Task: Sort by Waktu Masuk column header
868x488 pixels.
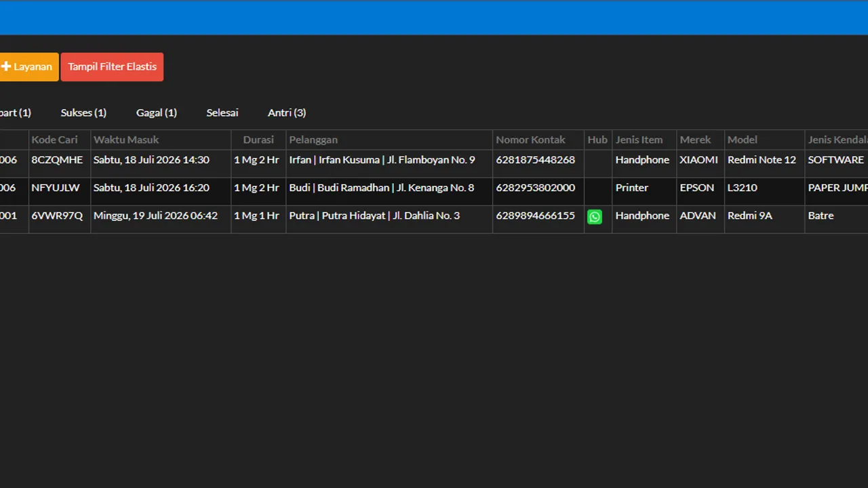Action: (x=161, y=140)
